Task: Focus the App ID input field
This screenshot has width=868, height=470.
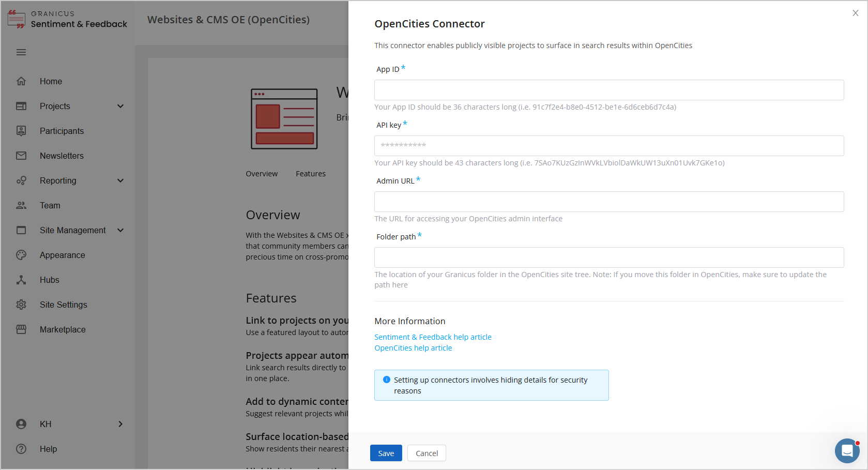Action: pos(609,90)
